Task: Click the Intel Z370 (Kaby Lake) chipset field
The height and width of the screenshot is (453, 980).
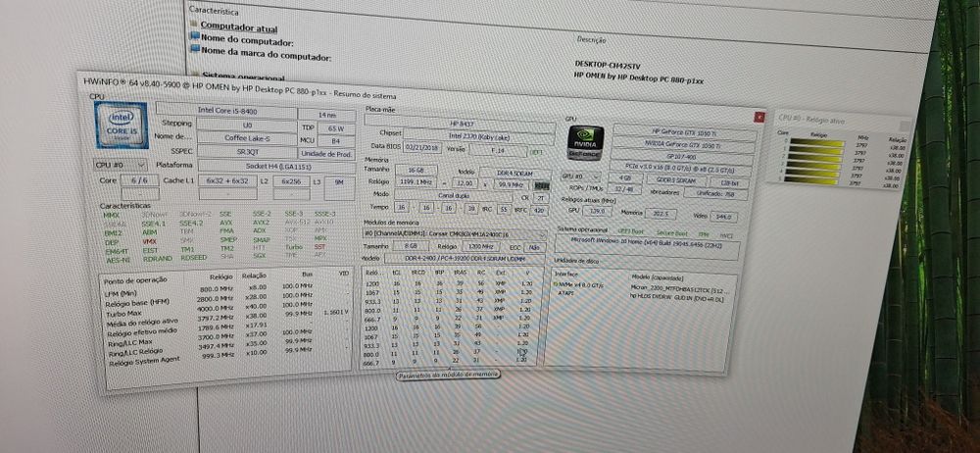Action: pyautogui.click(x=479, y=136)
